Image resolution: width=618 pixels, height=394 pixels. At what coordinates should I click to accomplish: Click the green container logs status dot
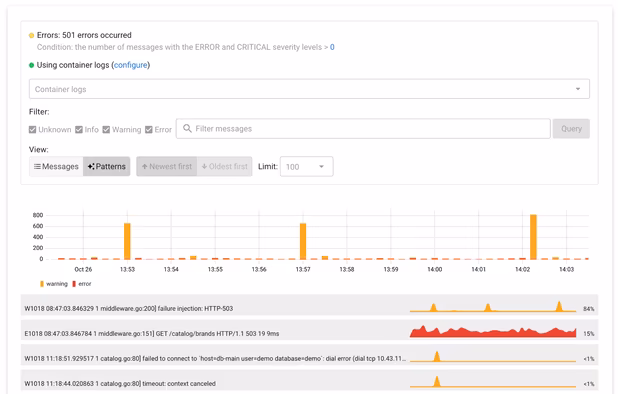(x=32, y=65)
